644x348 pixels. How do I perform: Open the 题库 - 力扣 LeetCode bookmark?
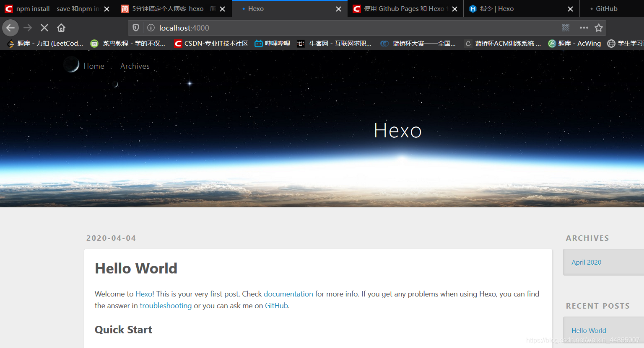coord(45,44)
